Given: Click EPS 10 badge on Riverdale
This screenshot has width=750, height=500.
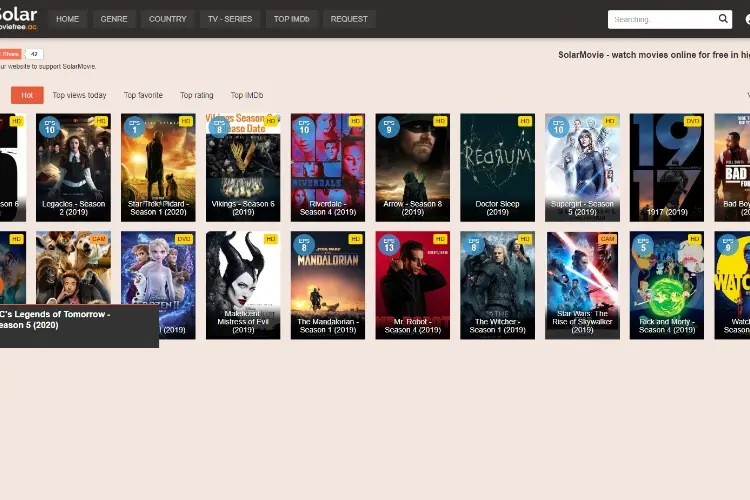Looking at the screenshot, I should coord(304,127).
